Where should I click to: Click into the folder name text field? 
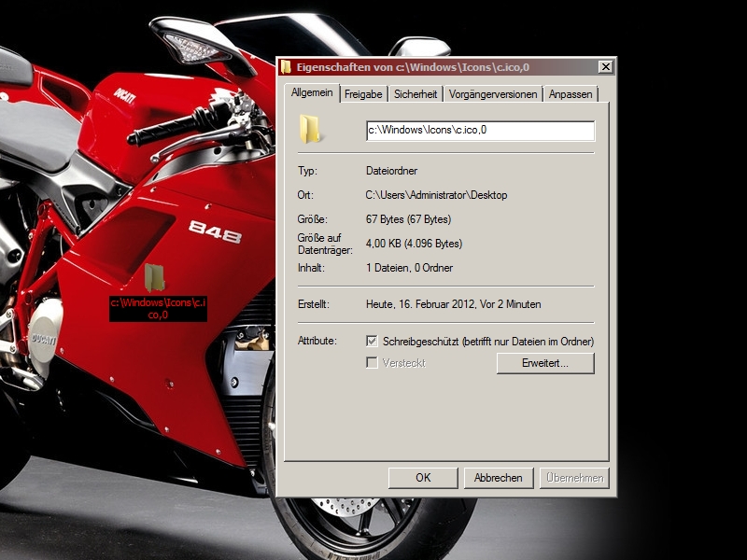pyautogui.click(x=480, y=131)
